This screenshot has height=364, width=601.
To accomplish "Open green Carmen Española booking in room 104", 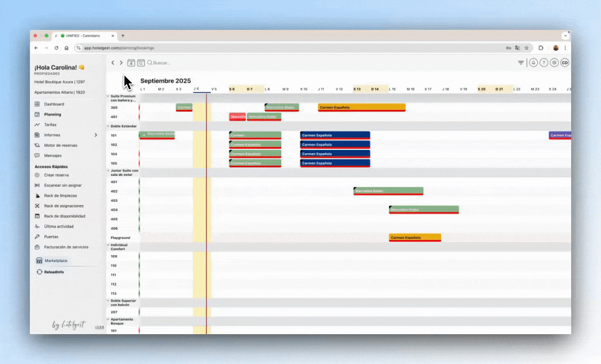I will tap(255, 154).
